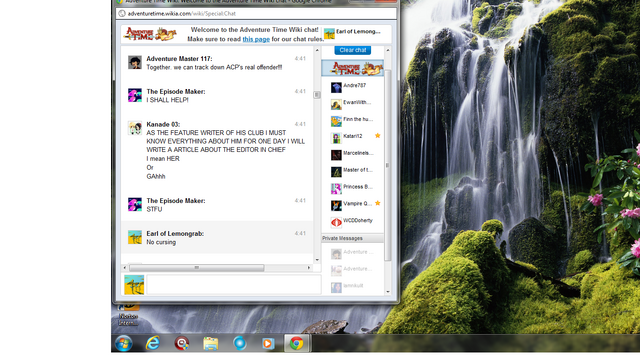Select the Adventure Time main chat room banner
The image size is (640, 360).
coord(353,68)
